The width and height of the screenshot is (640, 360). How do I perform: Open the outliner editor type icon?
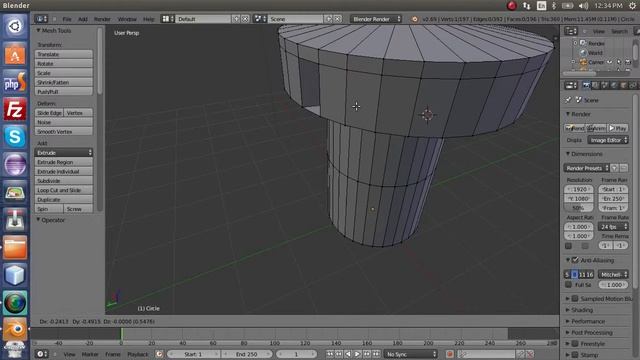coord(571,31)
